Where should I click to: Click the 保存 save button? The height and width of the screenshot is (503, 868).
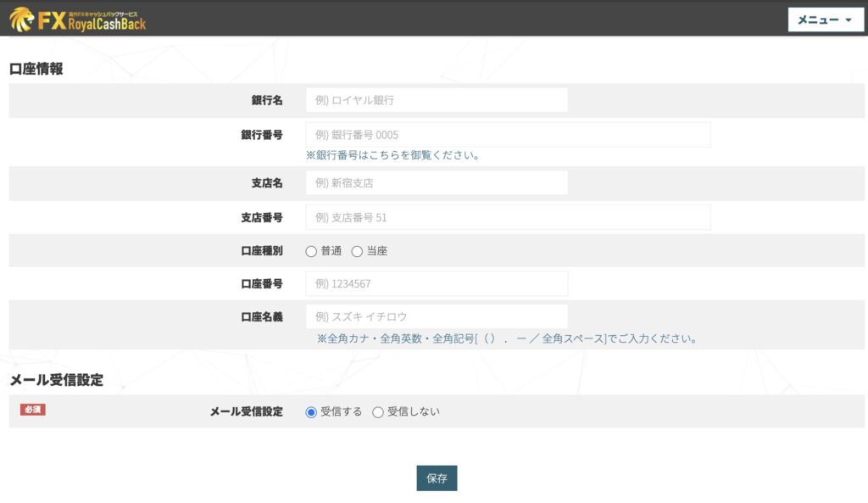(x=437, y=478)
